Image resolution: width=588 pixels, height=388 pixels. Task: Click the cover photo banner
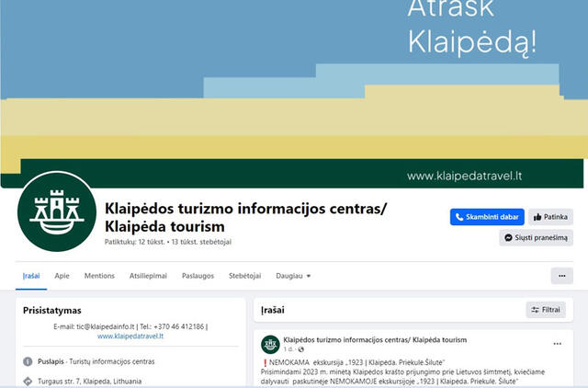(294, 83)
